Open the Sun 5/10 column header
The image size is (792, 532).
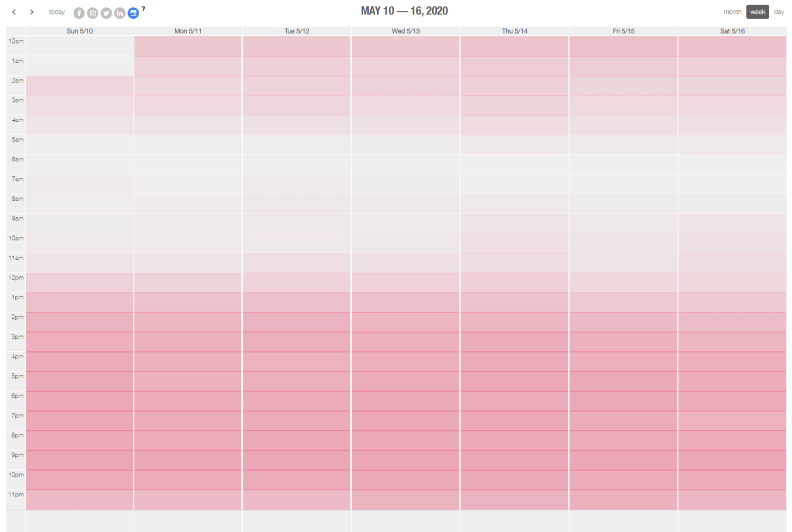80,31
